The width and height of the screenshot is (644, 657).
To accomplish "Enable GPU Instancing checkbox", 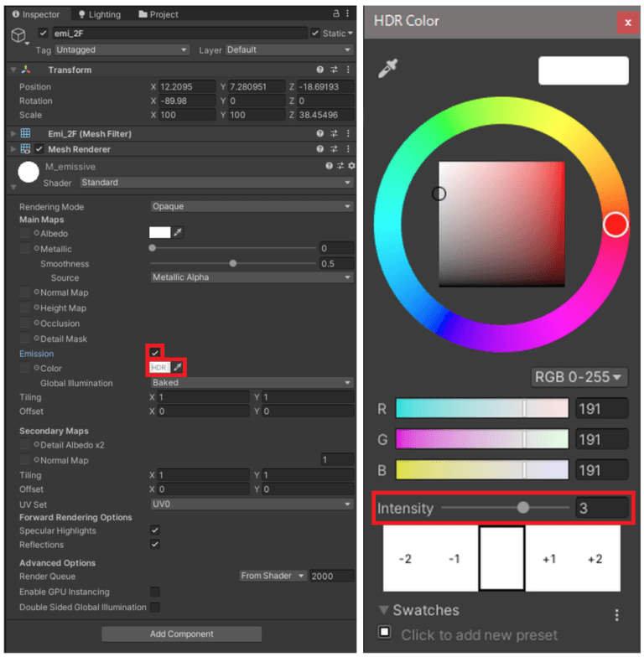I will [x=154, y=592].
